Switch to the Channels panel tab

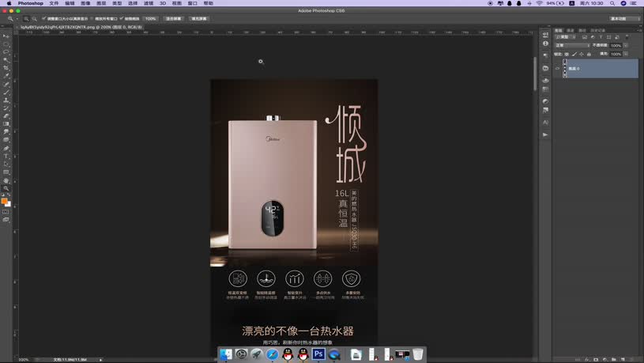[570, 30]
